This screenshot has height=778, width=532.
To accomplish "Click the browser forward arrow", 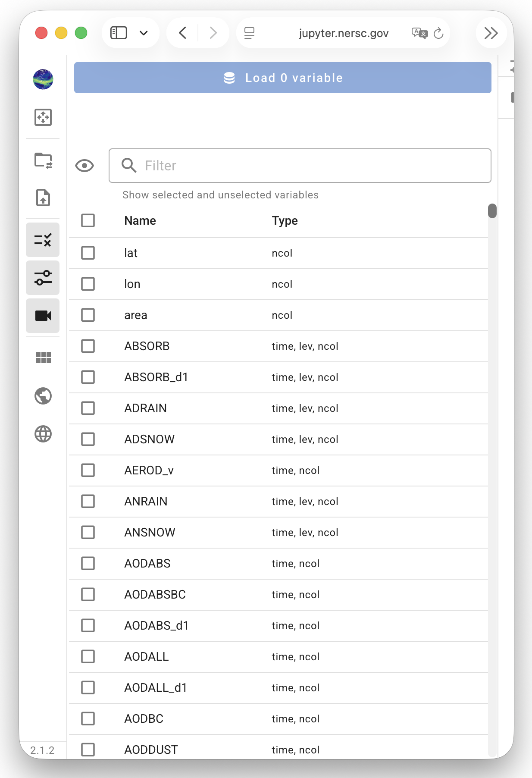I will (213, 33).
